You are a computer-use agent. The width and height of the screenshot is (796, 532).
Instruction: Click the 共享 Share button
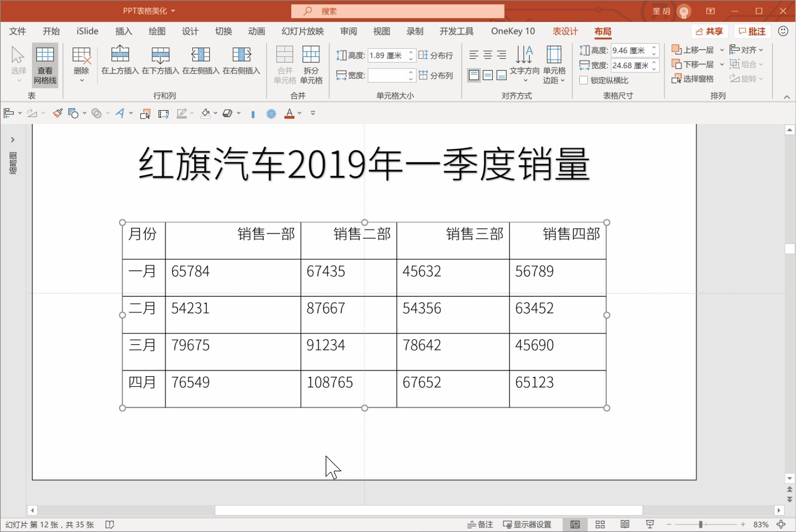click(709, 31)
